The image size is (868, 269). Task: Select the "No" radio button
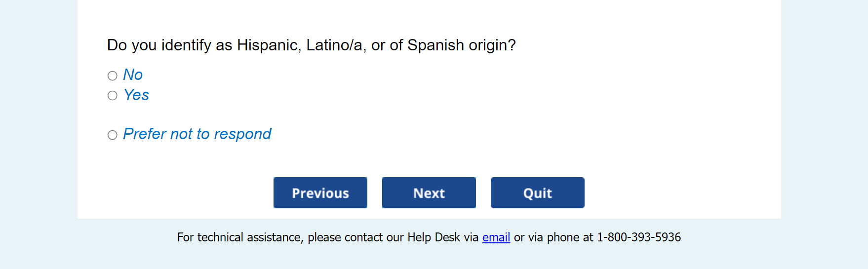[113, 76]
